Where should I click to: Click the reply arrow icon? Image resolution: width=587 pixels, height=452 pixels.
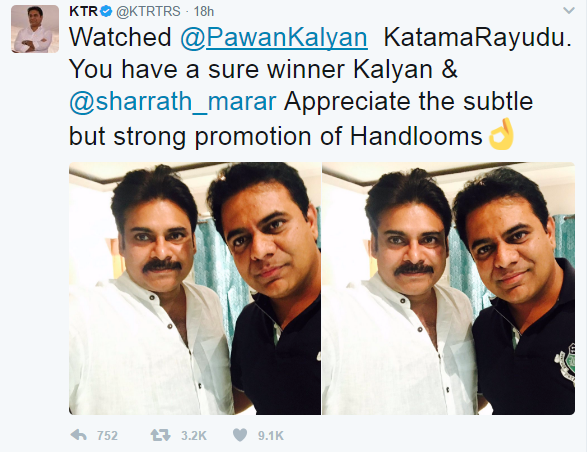(79, 435)
